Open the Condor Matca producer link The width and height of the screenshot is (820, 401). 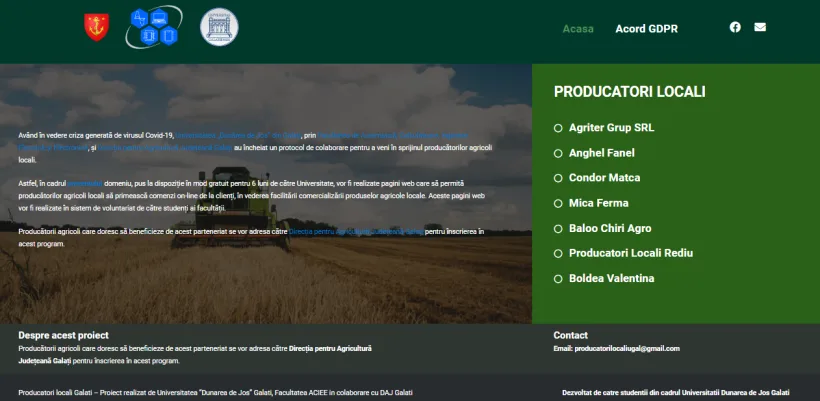point(605,178)
